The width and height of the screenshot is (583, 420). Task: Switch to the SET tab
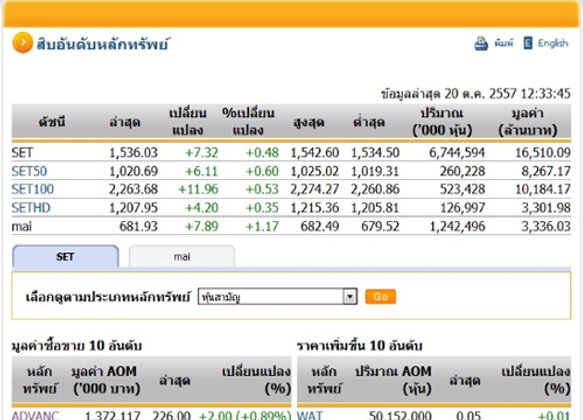pos(65,256)
